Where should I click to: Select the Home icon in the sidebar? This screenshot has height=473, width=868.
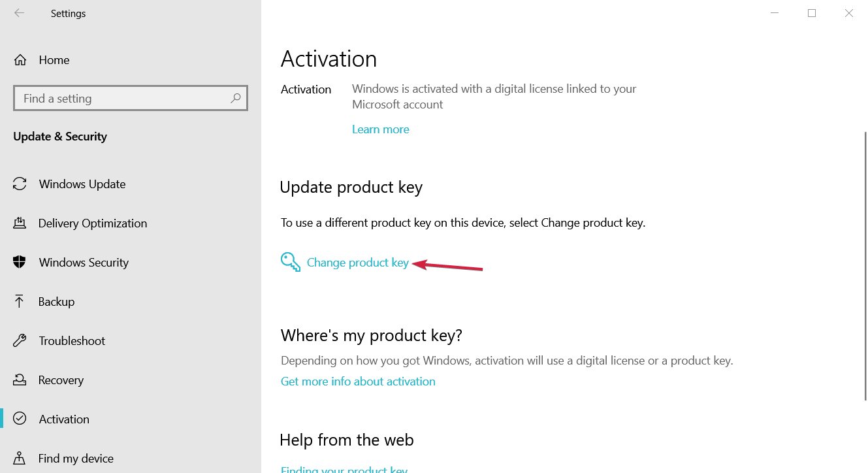pos(20,59)
